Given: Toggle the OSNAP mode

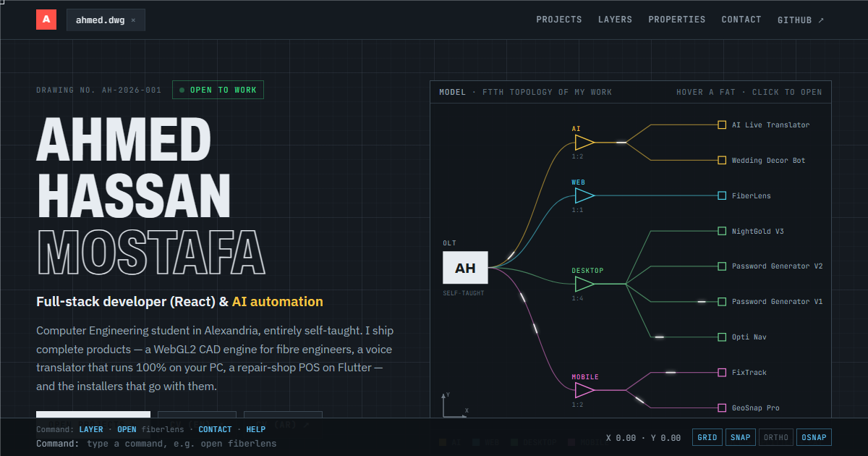Looking at the screenshot, I should click(x=814, y=437).
